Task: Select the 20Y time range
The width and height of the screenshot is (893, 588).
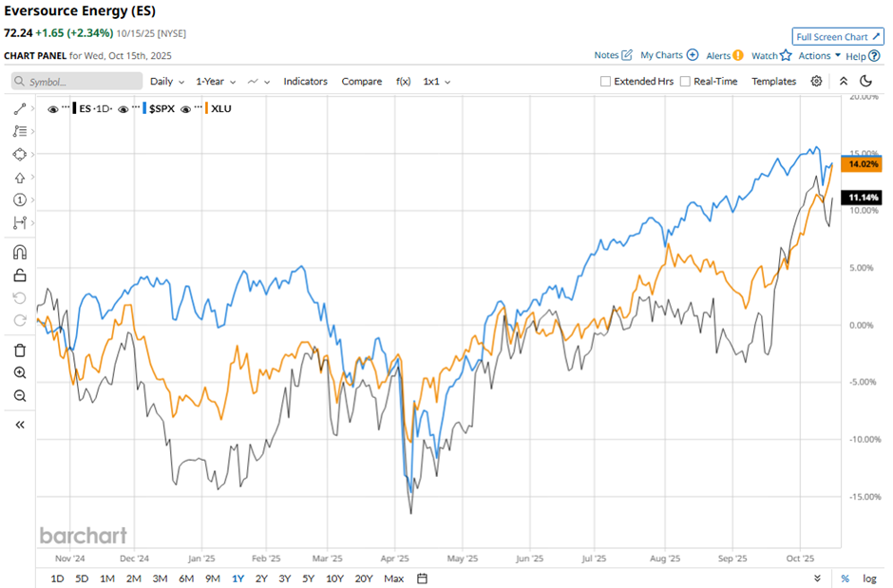Action: [x=363, y=579]
